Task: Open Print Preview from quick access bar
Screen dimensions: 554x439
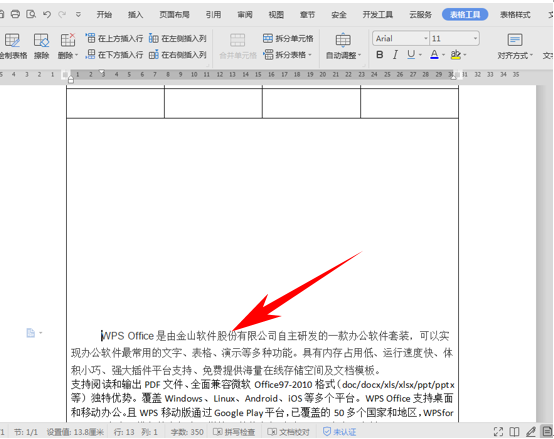Action: point(31,14)
